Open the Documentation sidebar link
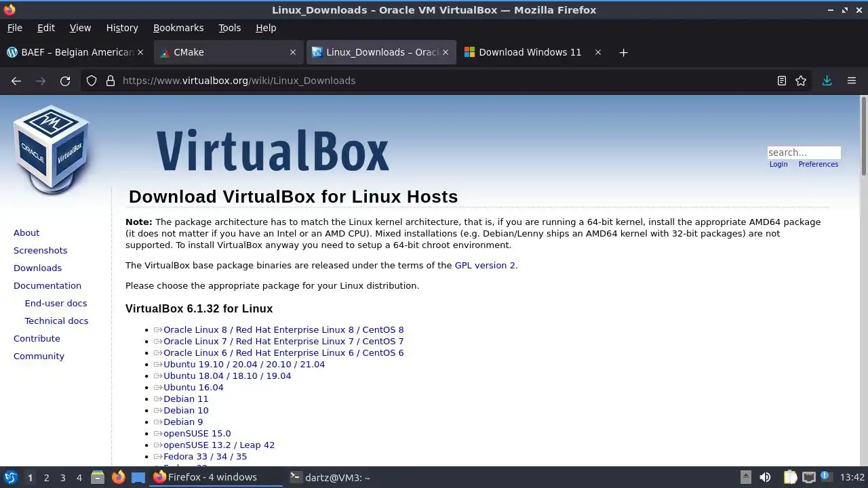868x488 pixels. pyautogui.click(x=47, y=285)
